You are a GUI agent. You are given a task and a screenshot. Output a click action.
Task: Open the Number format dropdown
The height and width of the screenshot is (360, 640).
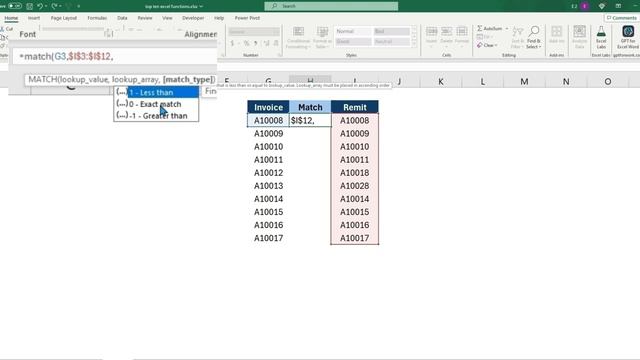tap(254, 31)
